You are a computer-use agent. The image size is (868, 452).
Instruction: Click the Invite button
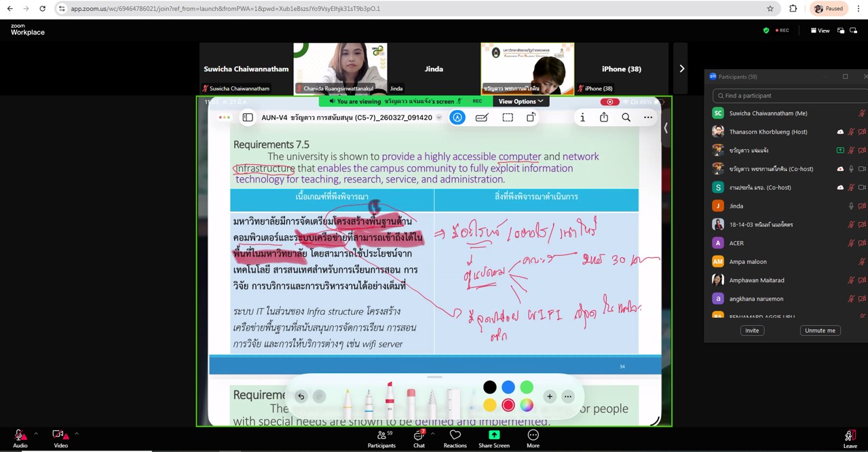(x=752, y=331)
